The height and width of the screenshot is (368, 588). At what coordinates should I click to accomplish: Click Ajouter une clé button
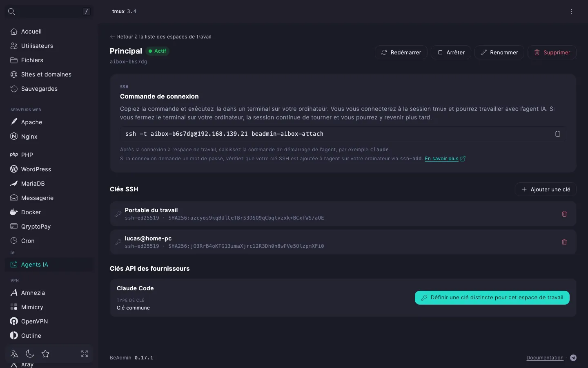546,189
